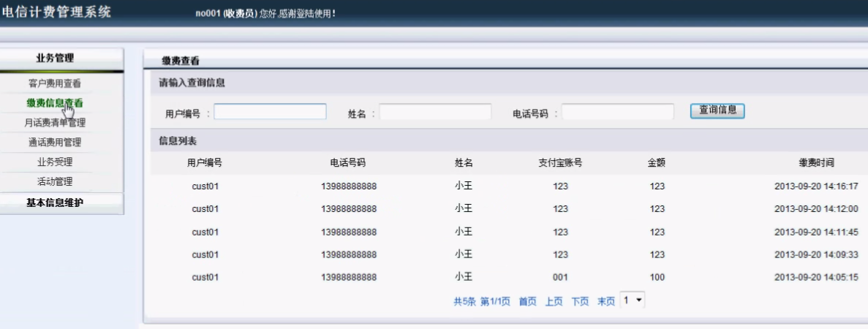Select payment time 2013-09-20 14:05:15
This screenshot has height=329, width=868.
click(x=816, y=278)
